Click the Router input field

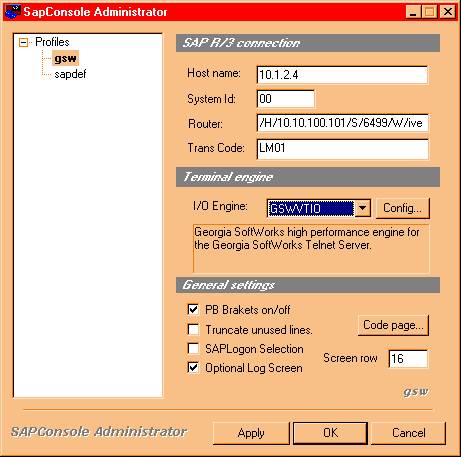(342, 123)
